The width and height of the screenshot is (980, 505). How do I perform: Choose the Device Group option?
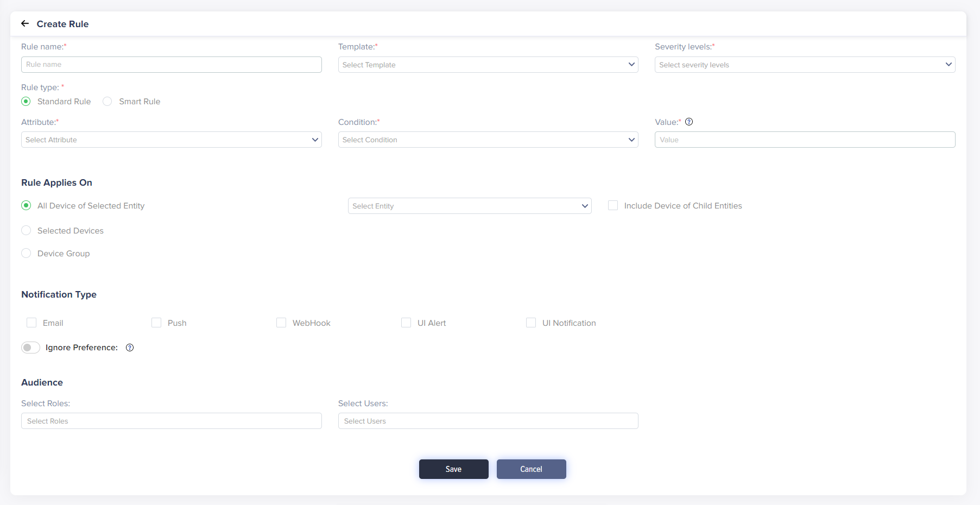pos(26,253)
